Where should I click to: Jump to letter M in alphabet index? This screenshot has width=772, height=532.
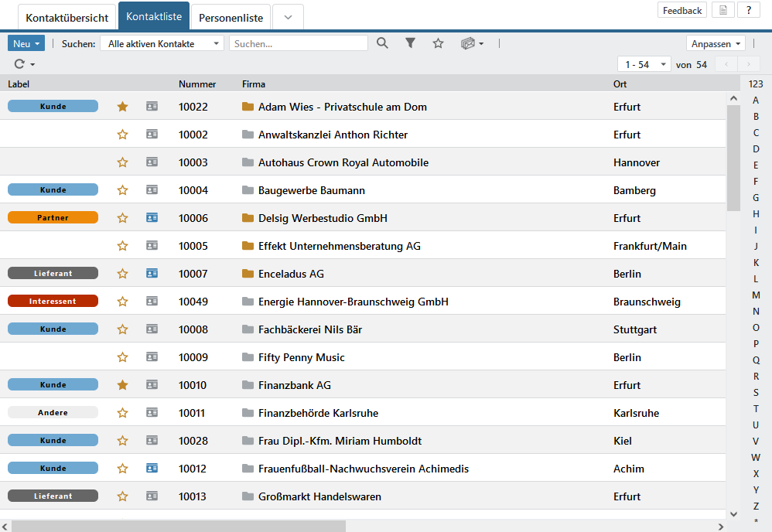coord(756,295)
